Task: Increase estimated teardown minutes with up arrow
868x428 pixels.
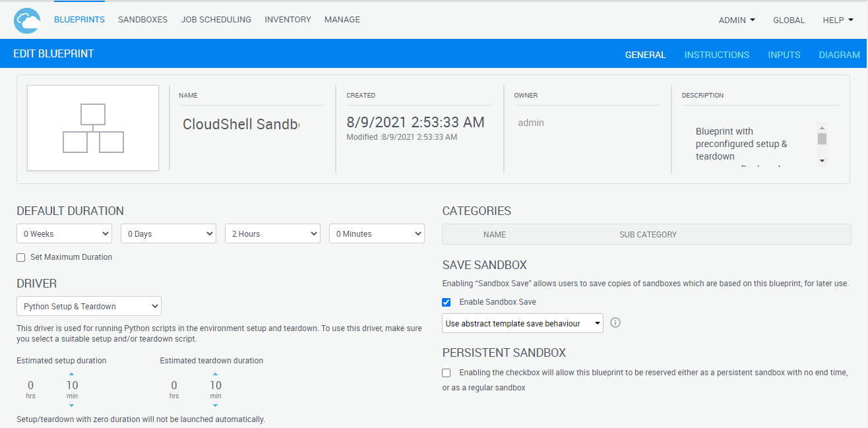Action: [x=216, y=374]
